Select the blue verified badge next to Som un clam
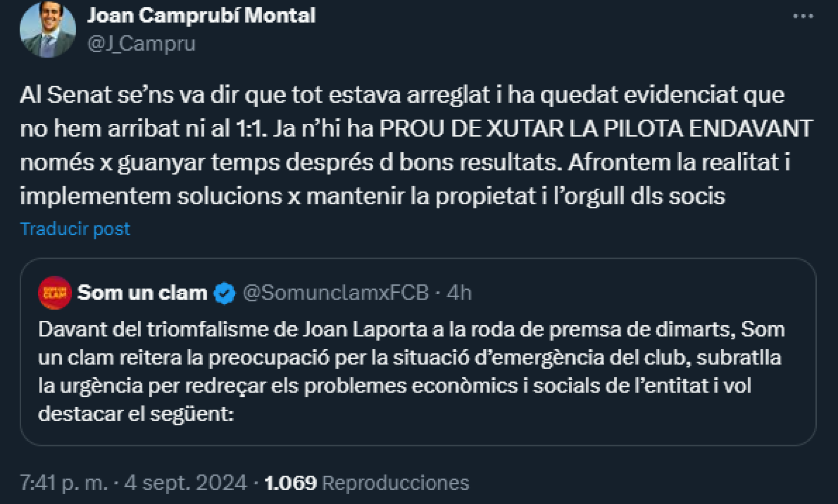Image resolution: width=838 pixels, height=504 pixels. [x=224, y=293]
